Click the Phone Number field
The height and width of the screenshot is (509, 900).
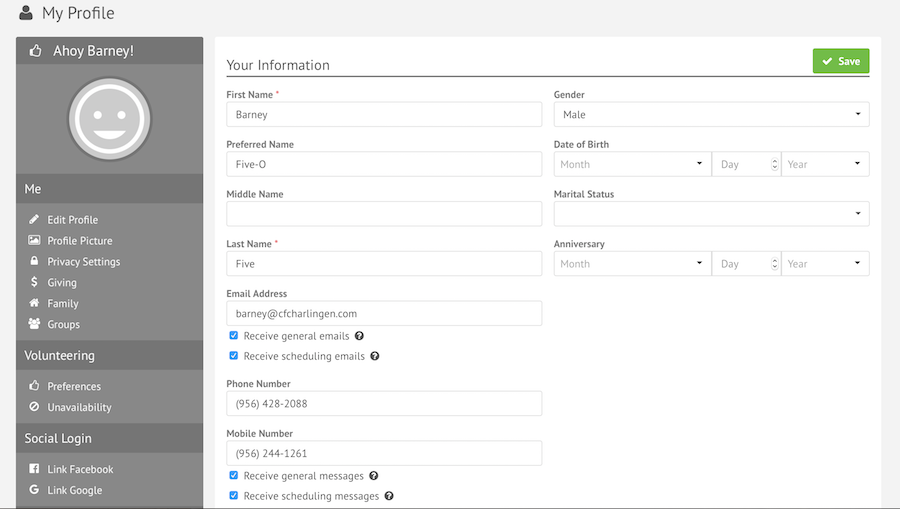384,403
